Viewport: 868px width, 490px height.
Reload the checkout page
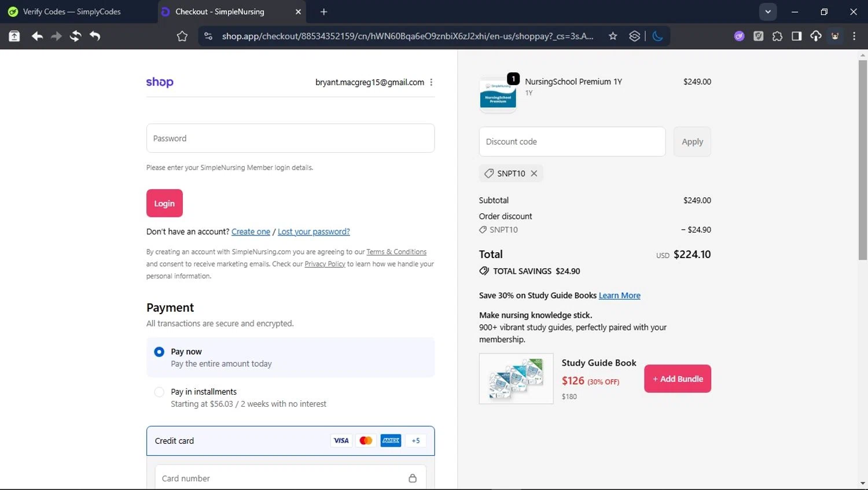point(75,36)
